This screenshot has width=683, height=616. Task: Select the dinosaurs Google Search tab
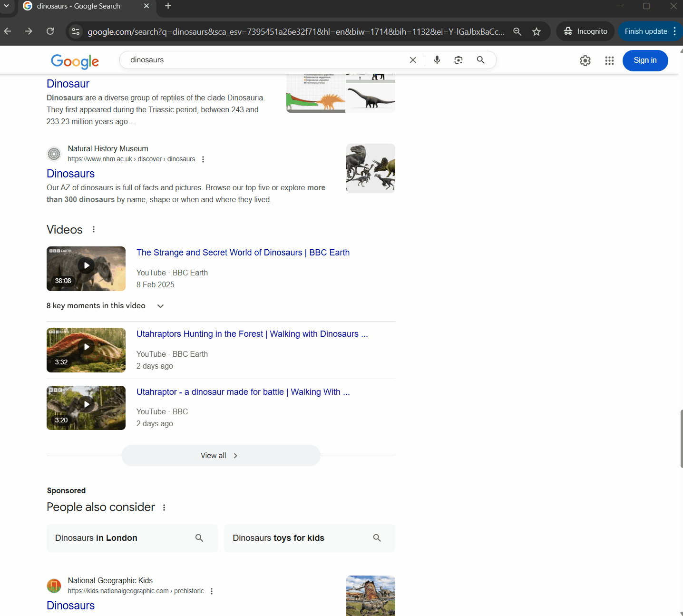pos(78,6)
